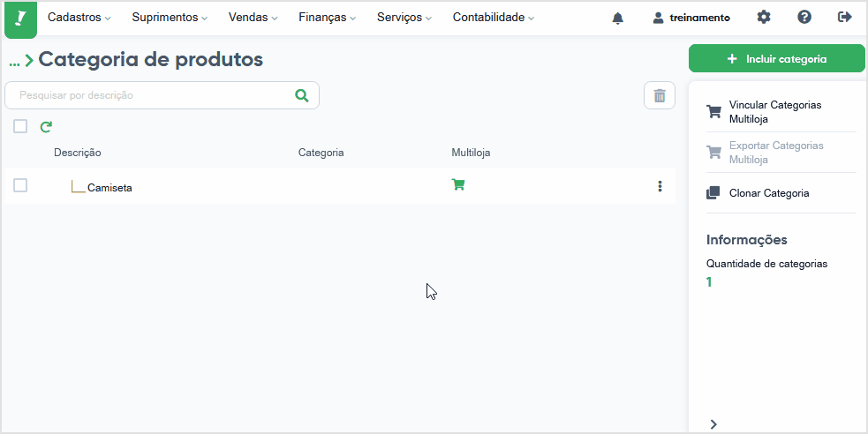The height and width of the screenshot is (434, 868).
Task: Click the cart icon of Vincular Categorias Multiloja
Action: coord(714,112)
